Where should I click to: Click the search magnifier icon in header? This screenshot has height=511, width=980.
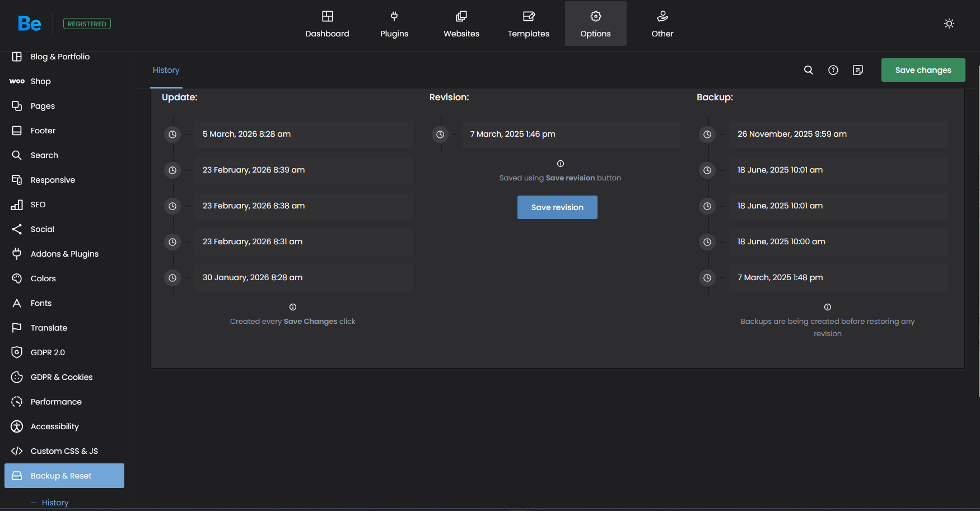pyautogui.click(x=808, y=70)
